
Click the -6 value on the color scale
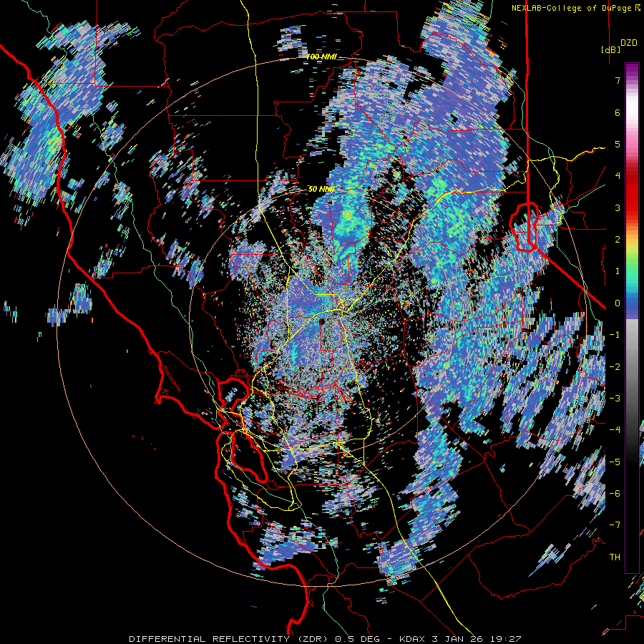[x=615, y=494]
